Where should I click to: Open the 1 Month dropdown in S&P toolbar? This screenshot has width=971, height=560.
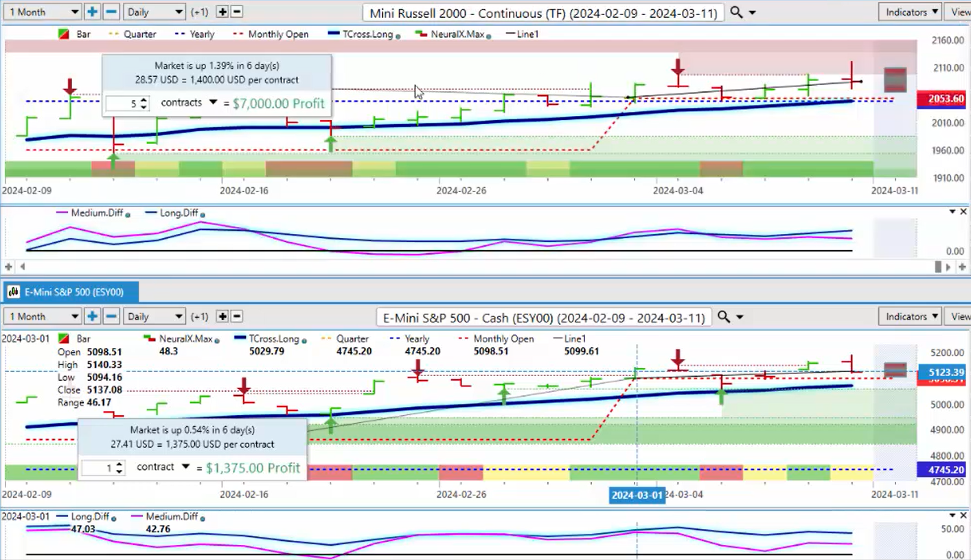[x=41, y=316]
